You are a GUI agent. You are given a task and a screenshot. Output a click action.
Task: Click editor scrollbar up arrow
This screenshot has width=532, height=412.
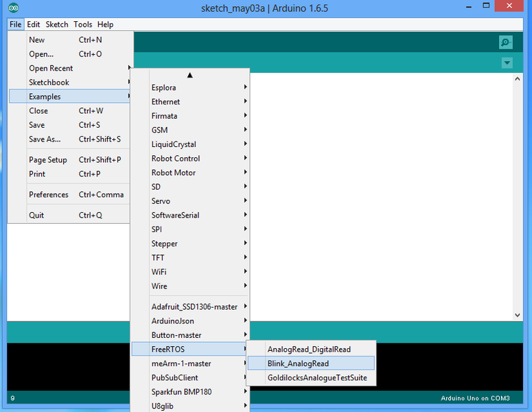point(517,79)
